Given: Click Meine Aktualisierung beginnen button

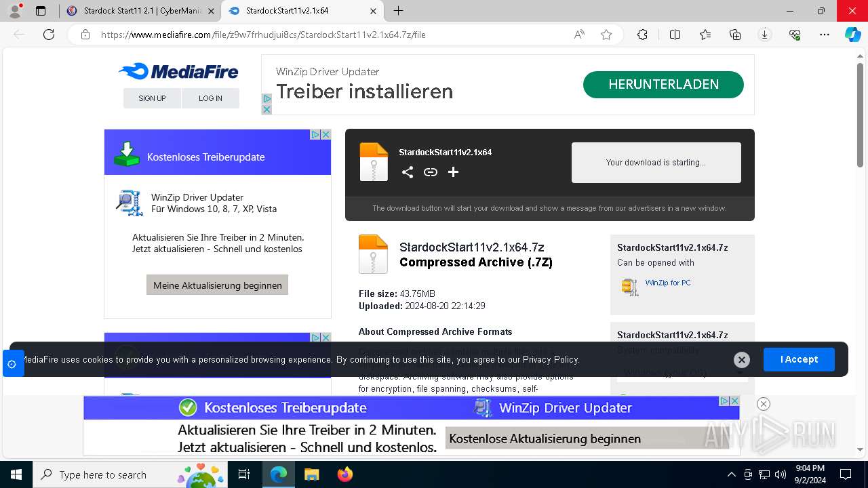Looking at the screenshot, I should click(x=217, y=285).
